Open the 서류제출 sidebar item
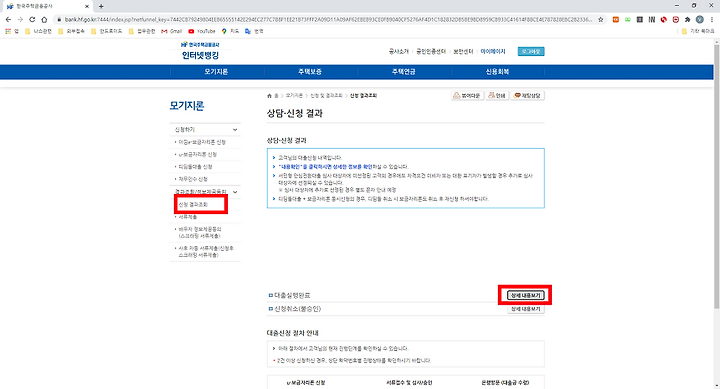 [x=187, y=217]
